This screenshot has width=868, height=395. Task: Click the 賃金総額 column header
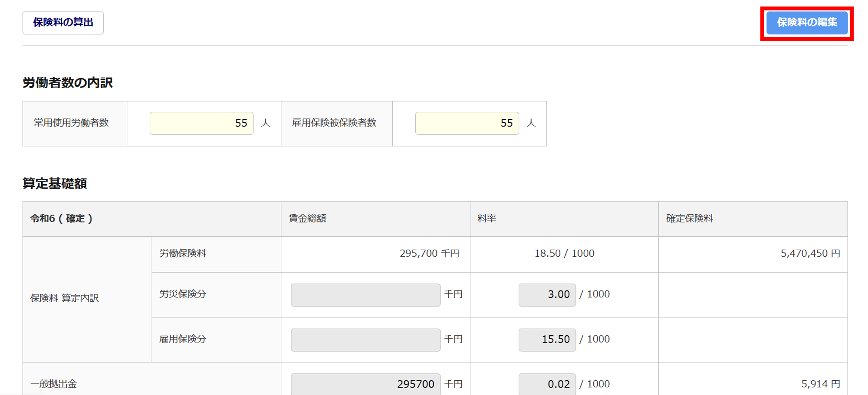(x=375, y=219)
